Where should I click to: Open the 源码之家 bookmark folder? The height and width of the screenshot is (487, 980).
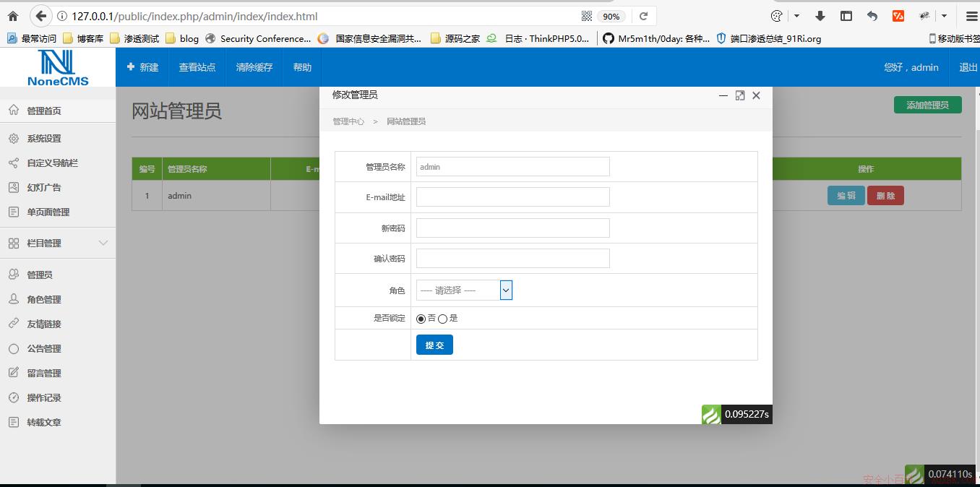pyautogui.click(x=455, y=38)
